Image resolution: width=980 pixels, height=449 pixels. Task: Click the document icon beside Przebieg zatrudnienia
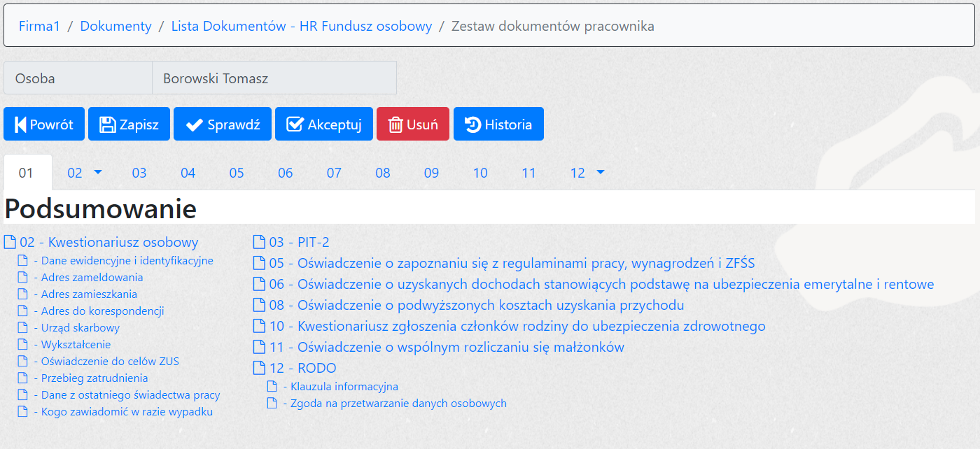pos(23,378)
